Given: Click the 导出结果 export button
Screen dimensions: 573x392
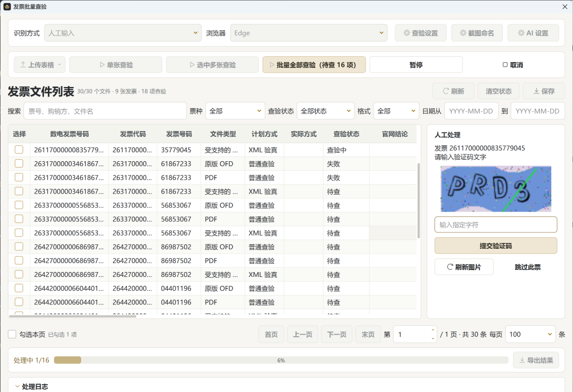Looking at the screenshot, I should pos(536,360).
